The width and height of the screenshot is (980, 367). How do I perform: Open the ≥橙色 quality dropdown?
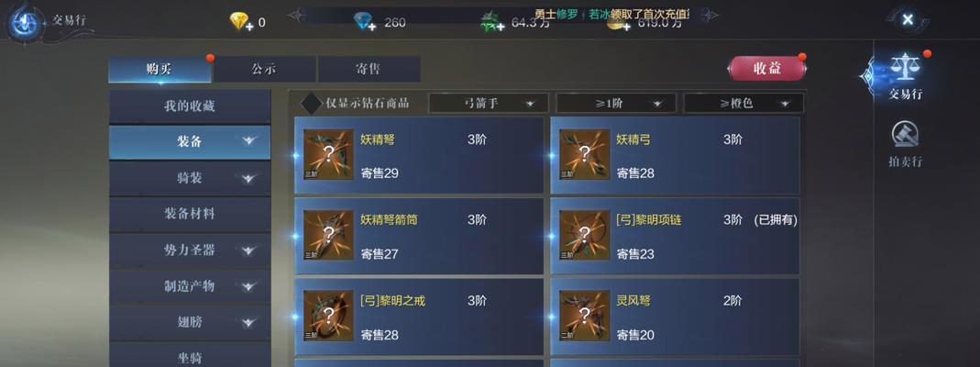[x=743, y=103]
